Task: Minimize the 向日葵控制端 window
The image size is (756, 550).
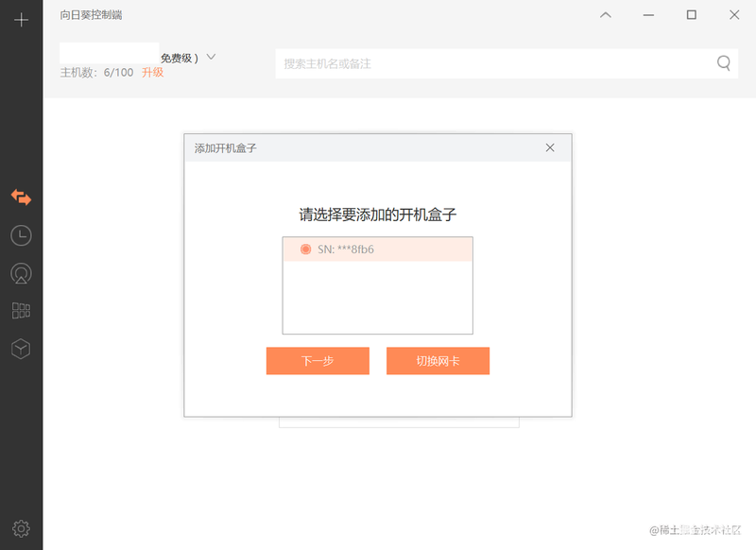Action: (x=648, y=15)
